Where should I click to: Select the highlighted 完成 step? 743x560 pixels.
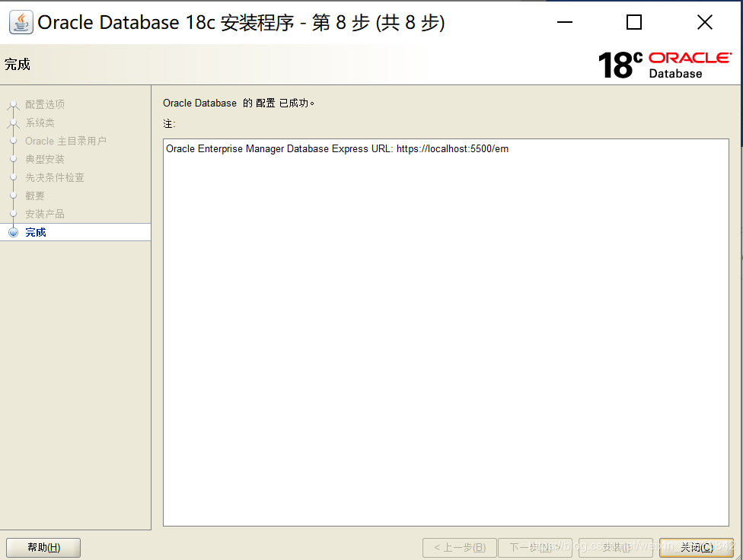(x=75, y=232)
